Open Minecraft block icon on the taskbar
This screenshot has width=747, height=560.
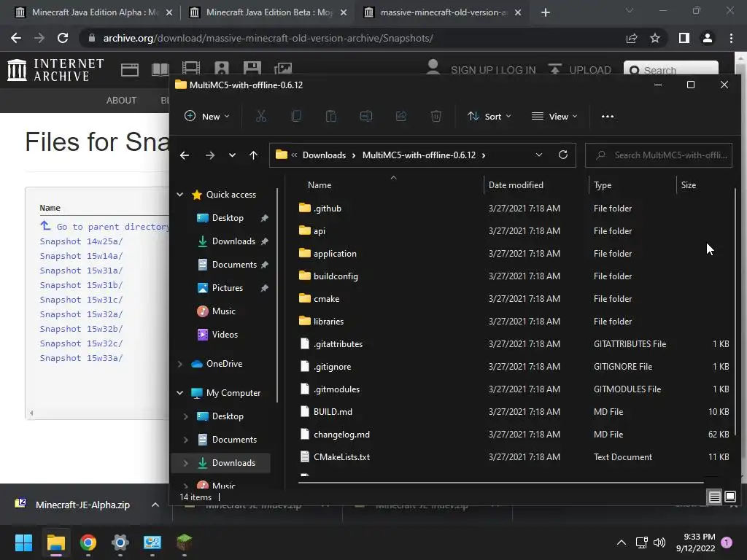coord(185,542)
